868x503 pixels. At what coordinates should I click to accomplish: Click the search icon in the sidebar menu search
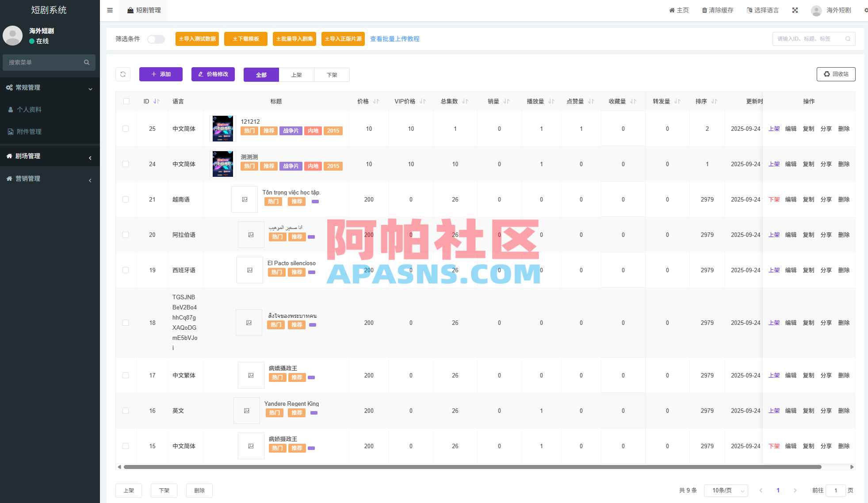[x=87, y=62]
